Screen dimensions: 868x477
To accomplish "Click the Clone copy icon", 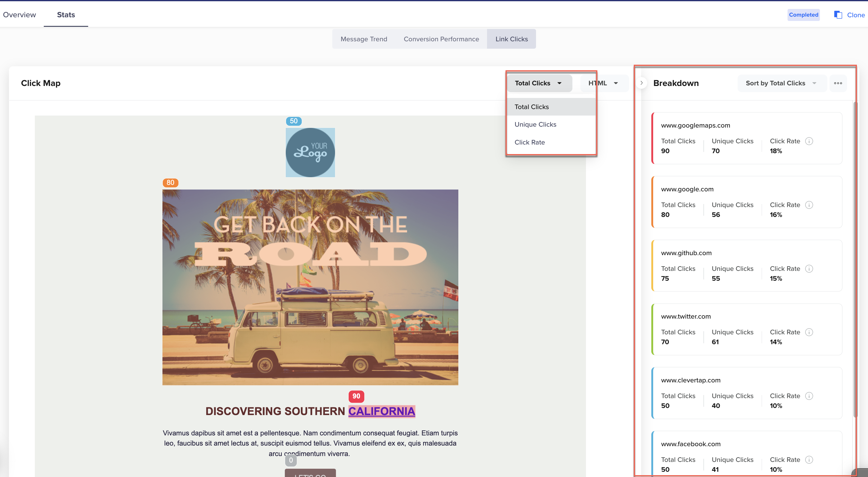I will (838, 15).
